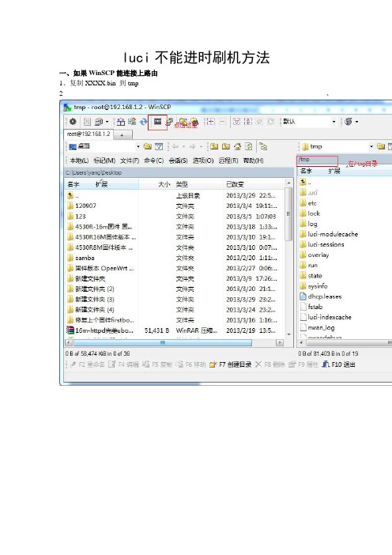Open the 会话(S) menu
The width and height of the screenshot is (392, 555).
coord(178,160)
